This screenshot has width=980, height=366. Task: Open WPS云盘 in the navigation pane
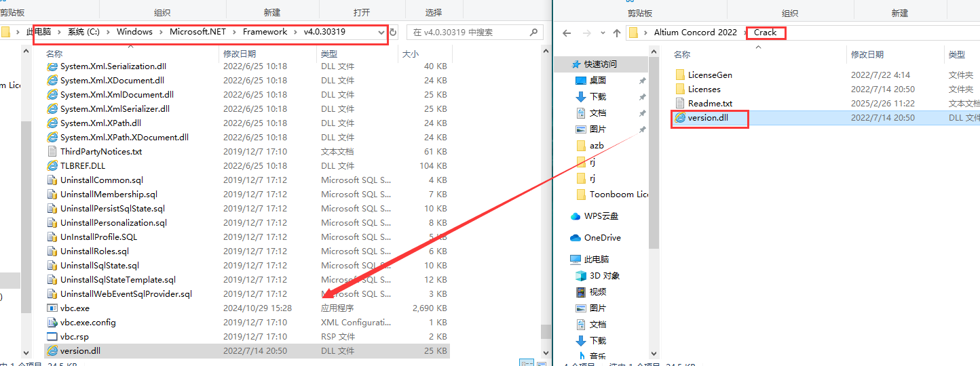click(601, 216)
